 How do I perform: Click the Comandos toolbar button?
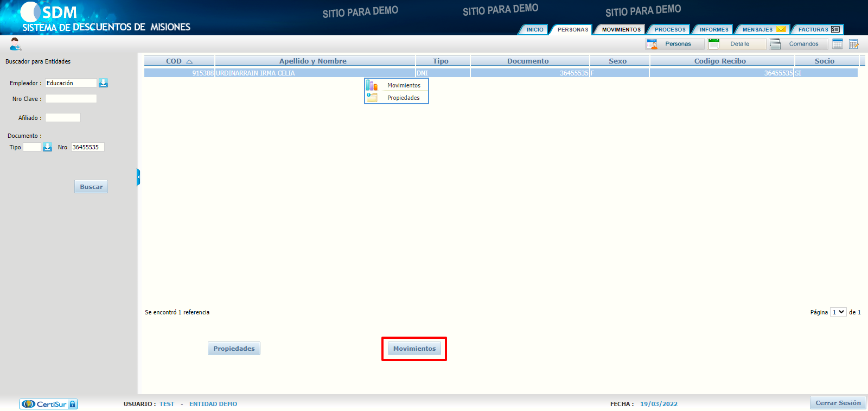pos(799,44)
